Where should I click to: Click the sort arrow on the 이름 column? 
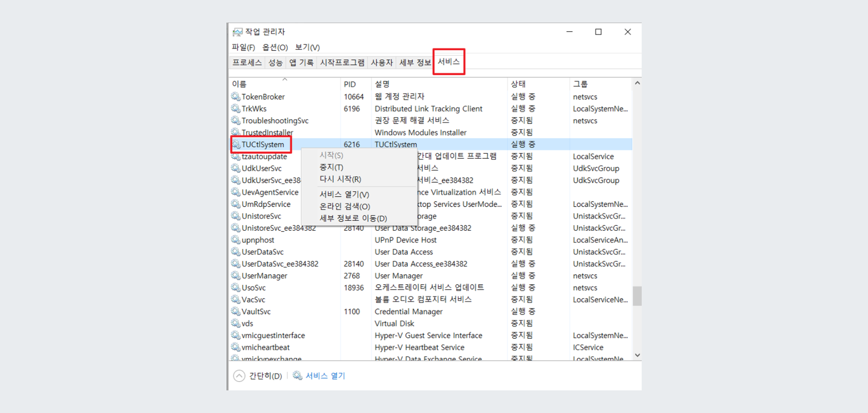coord(285,80)
